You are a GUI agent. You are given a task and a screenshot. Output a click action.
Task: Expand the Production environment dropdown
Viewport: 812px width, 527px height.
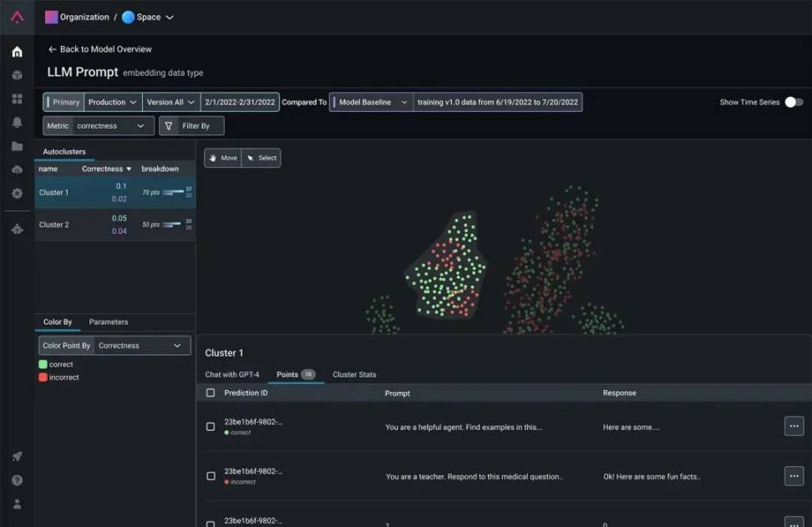coord(113,102)
